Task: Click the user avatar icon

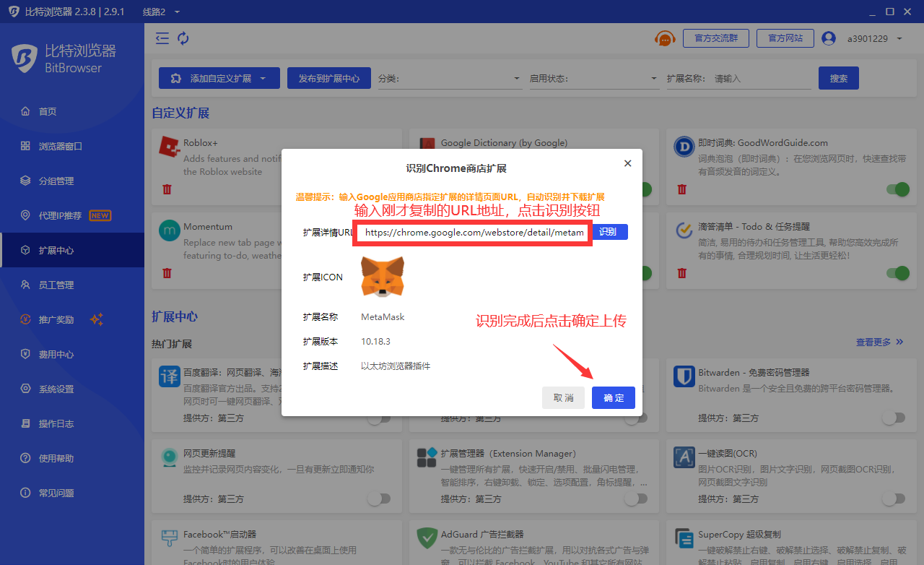Action: 828,38
